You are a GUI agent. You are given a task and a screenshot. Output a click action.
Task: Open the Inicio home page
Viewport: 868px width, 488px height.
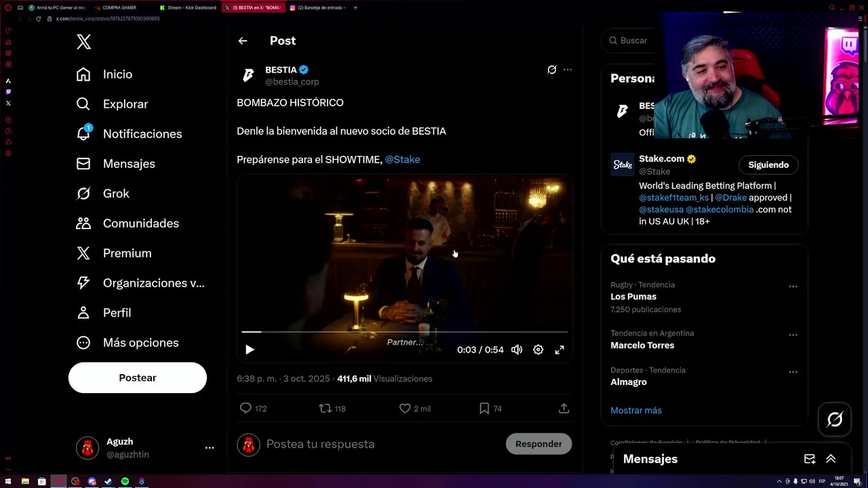(x=104, y=75)
